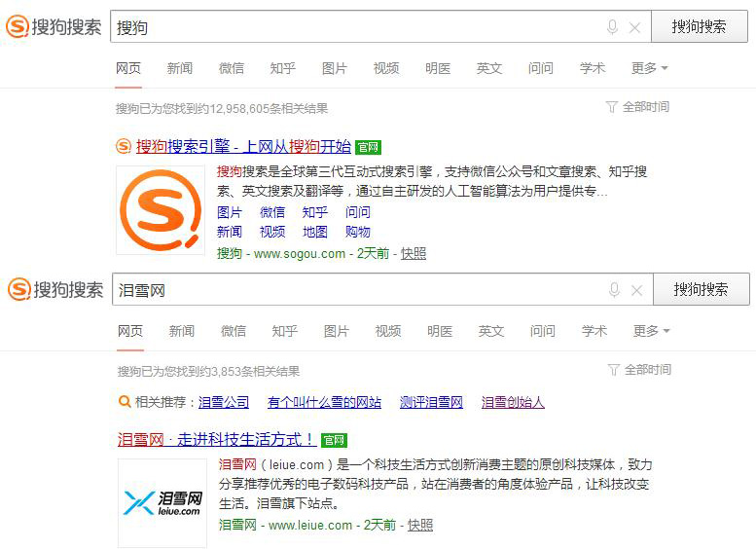Clear the 泪雪网 search box with the X icon
Screen dimensions: 756x549
tap(637, 291)
